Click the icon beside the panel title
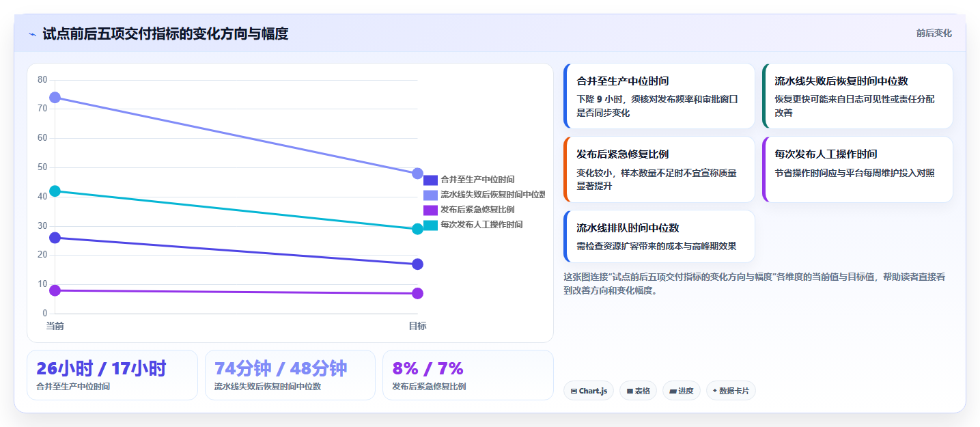Viewport: 980px width, 427px height. point(32,34)
